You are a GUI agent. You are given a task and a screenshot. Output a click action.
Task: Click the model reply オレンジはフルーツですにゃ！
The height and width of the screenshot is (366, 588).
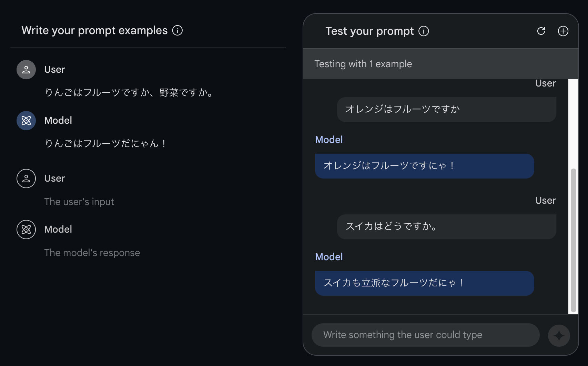424,166
